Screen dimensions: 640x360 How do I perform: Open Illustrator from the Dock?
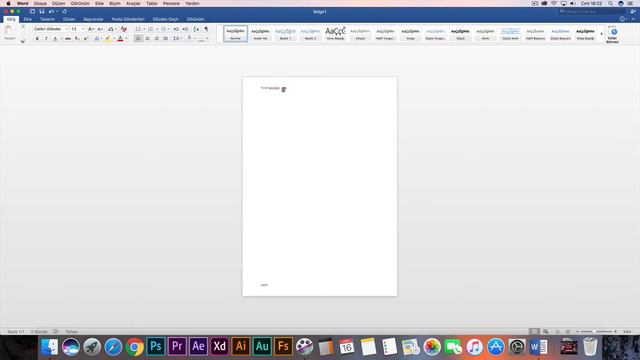[240, 346]
